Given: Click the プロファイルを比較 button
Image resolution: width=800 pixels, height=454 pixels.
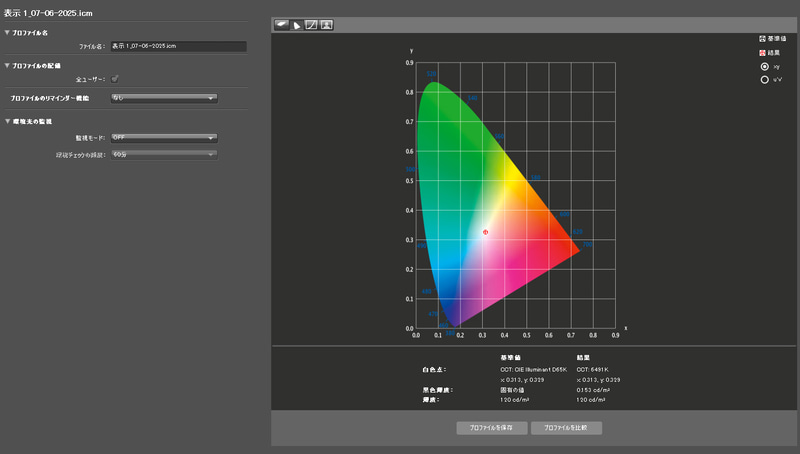Looking at the screenshot, I should tap(566, 427).
